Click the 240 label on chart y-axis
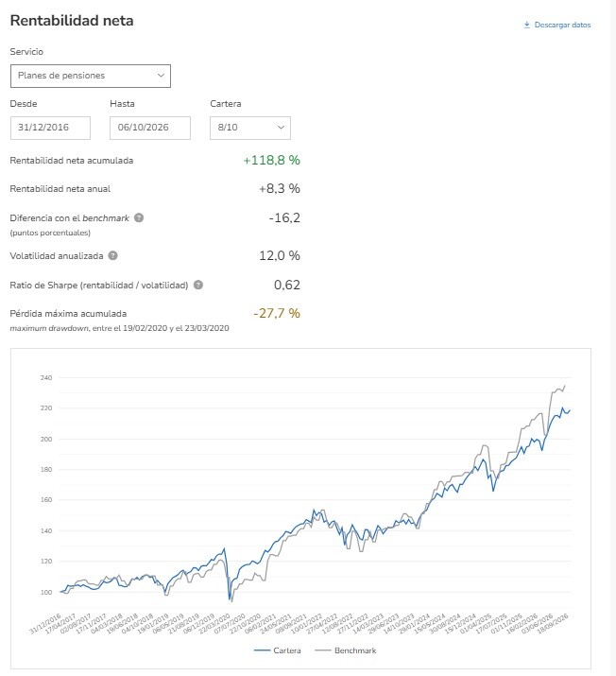The width and height of the screenshot is (616, 676). [x=46, y=377]
